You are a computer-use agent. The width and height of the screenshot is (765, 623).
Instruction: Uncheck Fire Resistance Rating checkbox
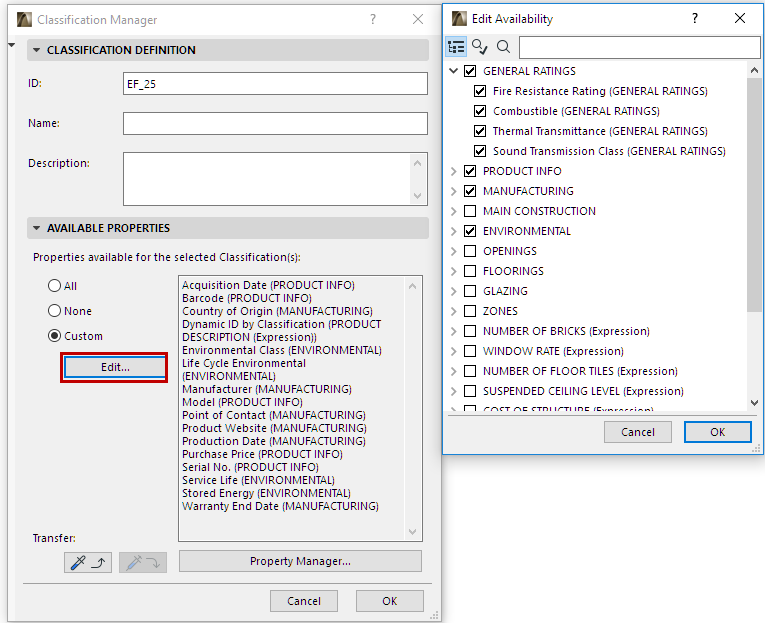[480, 91]
